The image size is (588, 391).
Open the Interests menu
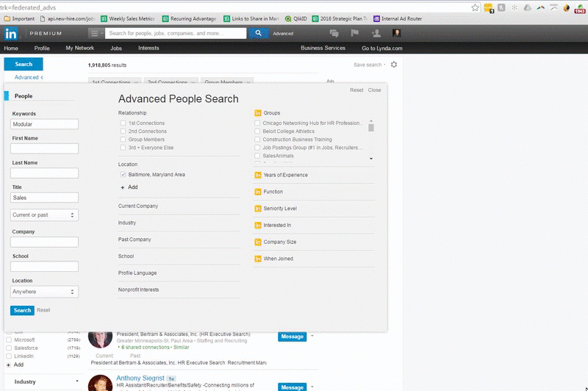point(148,48)
